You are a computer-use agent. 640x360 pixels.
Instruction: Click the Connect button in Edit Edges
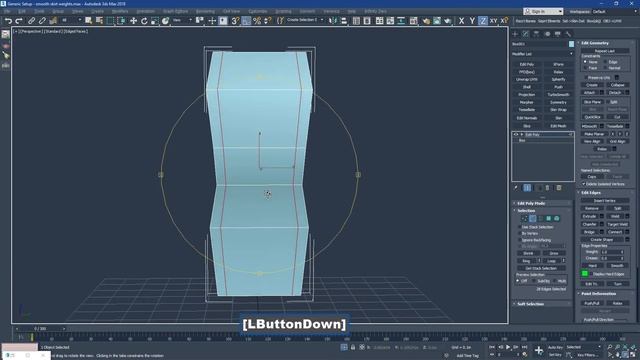615,232
